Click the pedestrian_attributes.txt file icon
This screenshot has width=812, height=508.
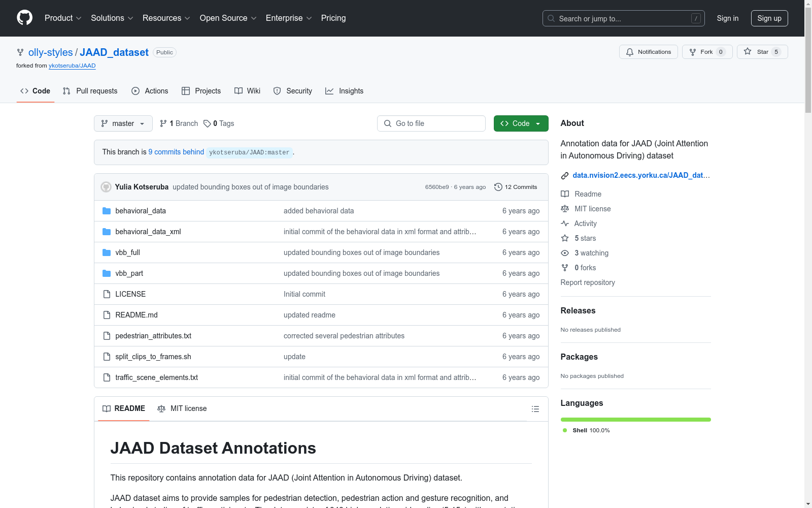107,336
